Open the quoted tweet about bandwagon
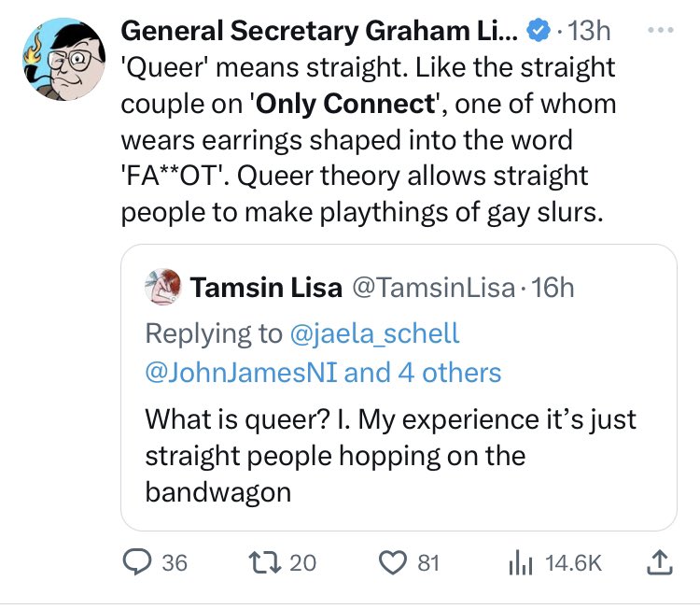 tap(399, 388)
